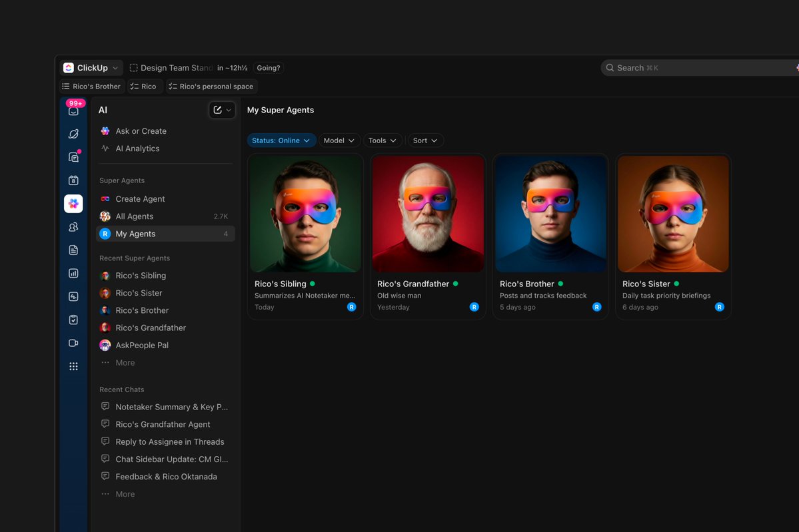Open the Clips video camera icon
The height and width of the screenshot is (532, 799).
coord(73,343)
